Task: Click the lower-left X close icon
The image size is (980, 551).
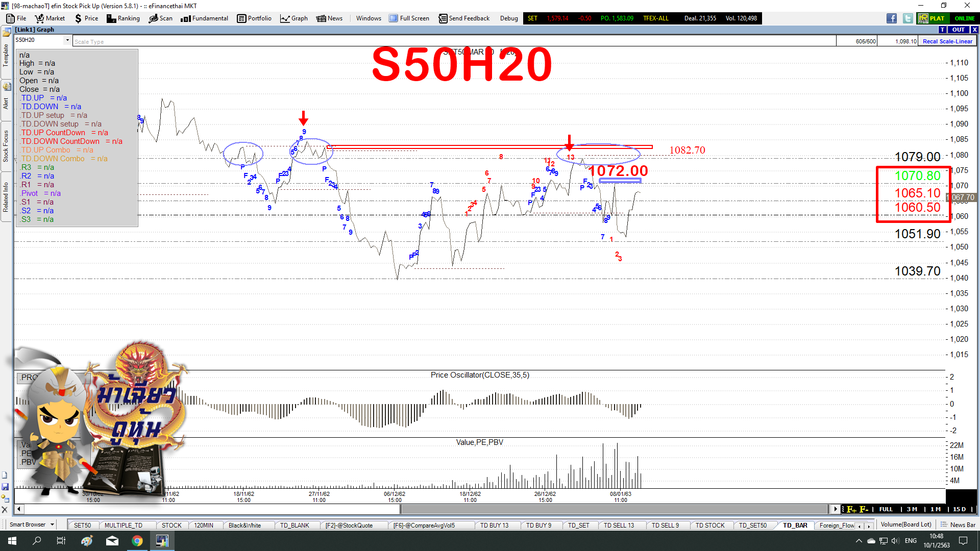Action: coord(5,509)
